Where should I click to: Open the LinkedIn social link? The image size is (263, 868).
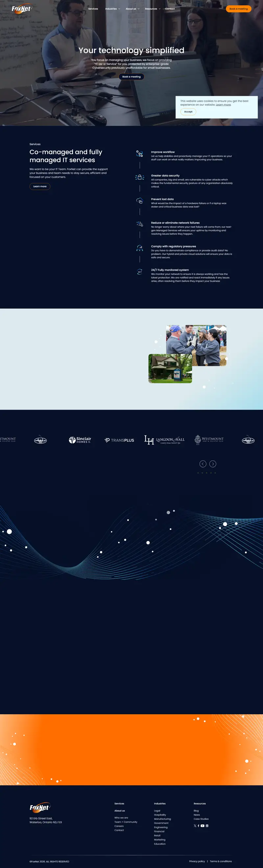point(207,826)
